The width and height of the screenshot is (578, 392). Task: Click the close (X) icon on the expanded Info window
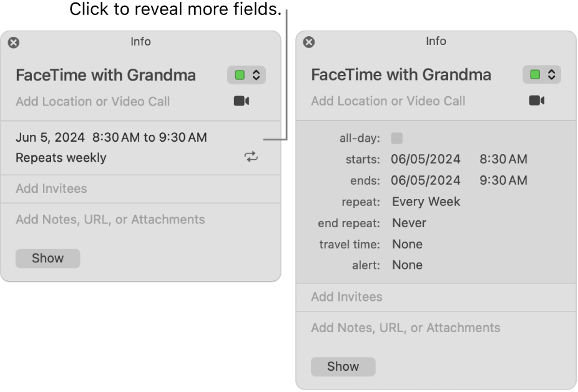point(308,41)
